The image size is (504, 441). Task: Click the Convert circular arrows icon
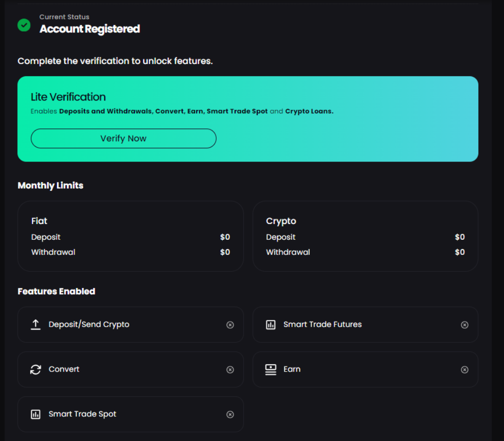point(35,370)
